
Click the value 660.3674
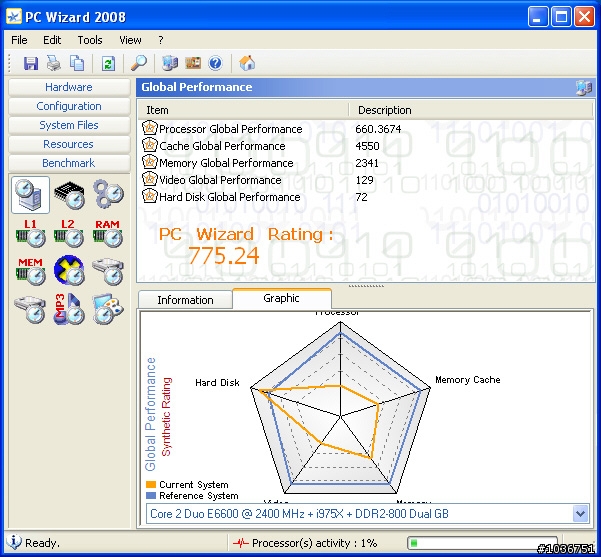[378, 129]
